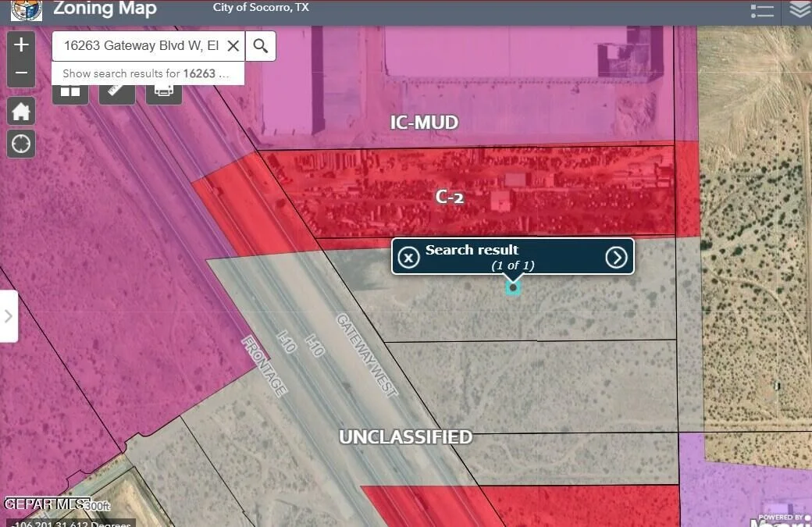
Task: Open the Measurement ruler tool
Action: (x=117, y=91)
